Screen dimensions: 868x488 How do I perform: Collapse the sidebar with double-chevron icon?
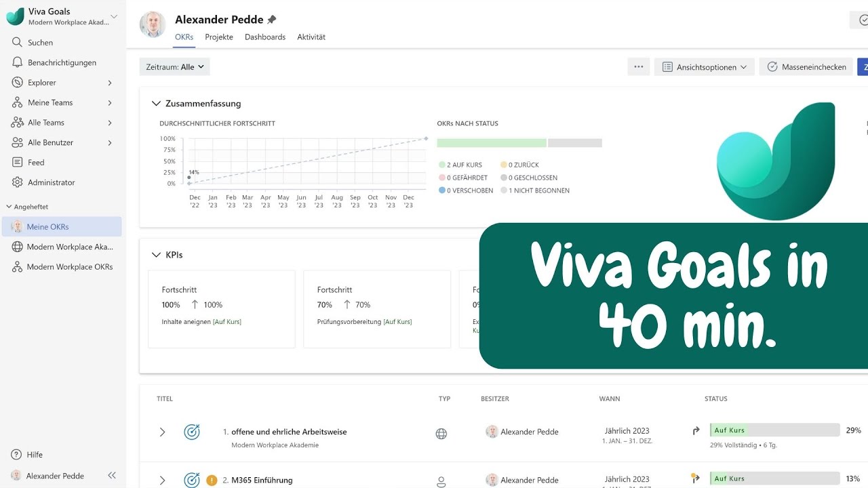tap(112, 476)
